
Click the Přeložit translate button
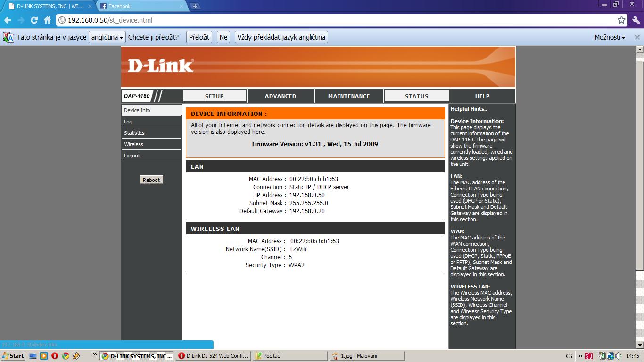[199, 37]
